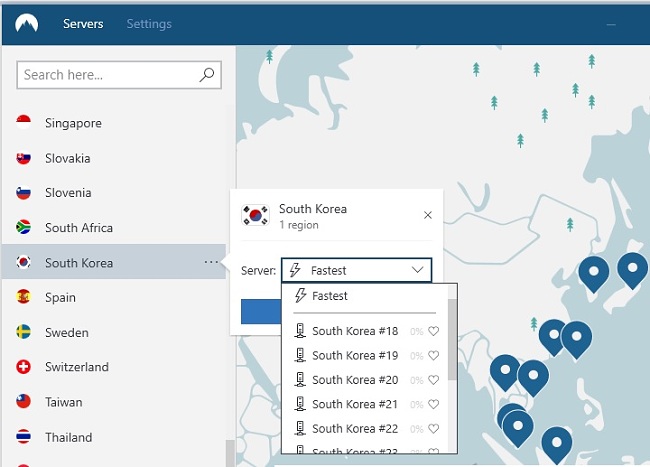Click the Spain flag icon
This screenshot has width=650, height=467.
(x=24, y=297)
